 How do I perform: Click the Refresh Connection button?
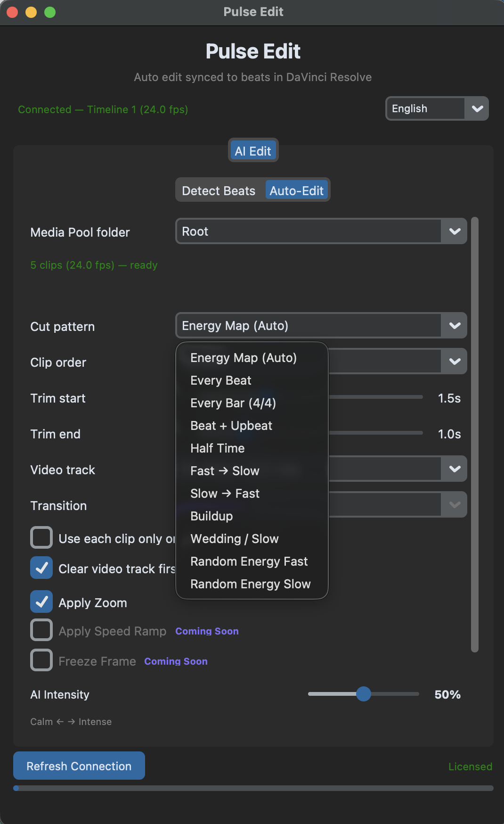[x=79, y=766]
